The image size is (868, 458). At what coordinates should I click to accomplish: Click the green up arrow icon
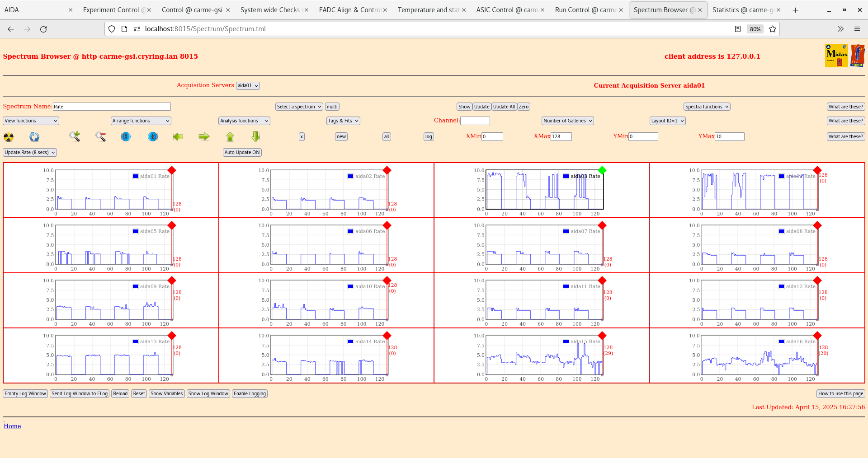230,136
